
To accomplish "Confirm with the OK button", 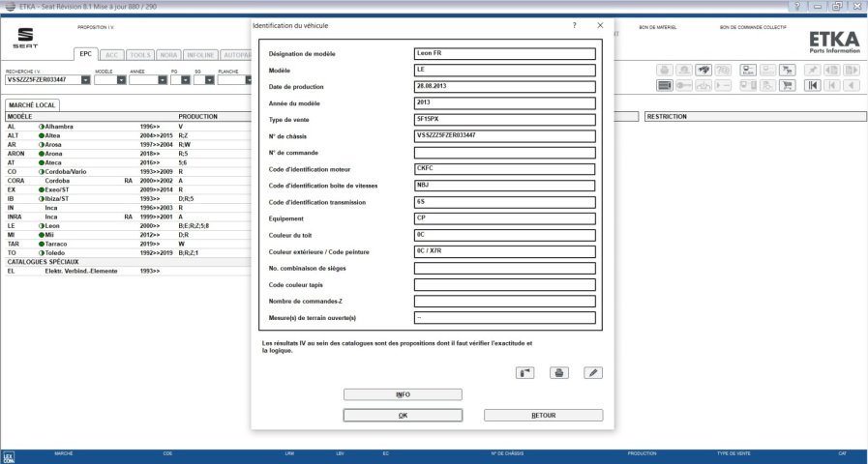I will click(x=403, y=416).
